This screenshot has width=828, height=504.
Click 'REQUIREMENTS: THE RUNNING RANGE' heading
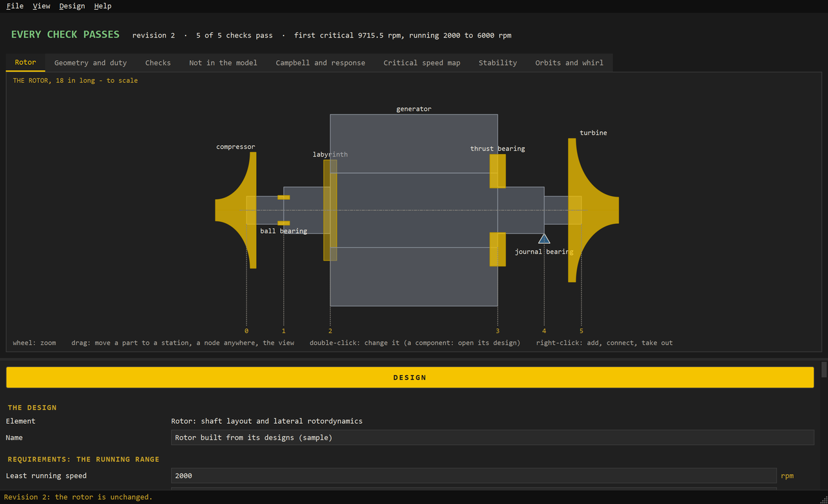point(83,459)
